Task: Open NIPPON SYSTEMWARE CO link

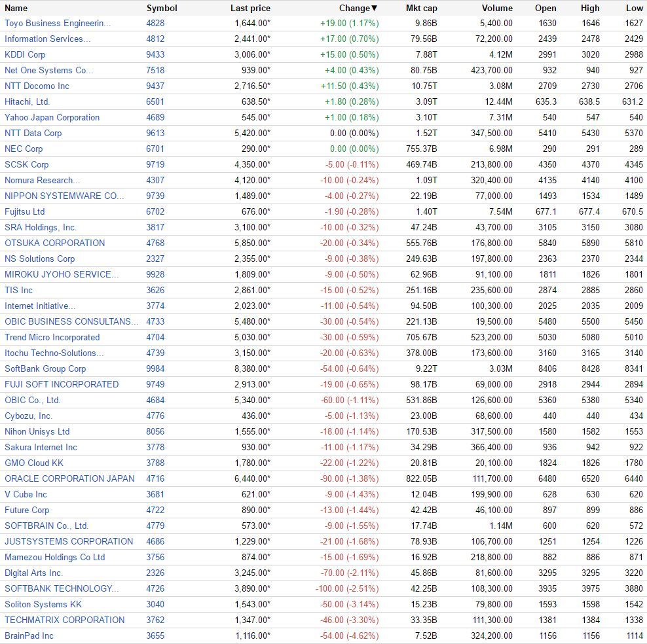Action: [x=64, y=196]
